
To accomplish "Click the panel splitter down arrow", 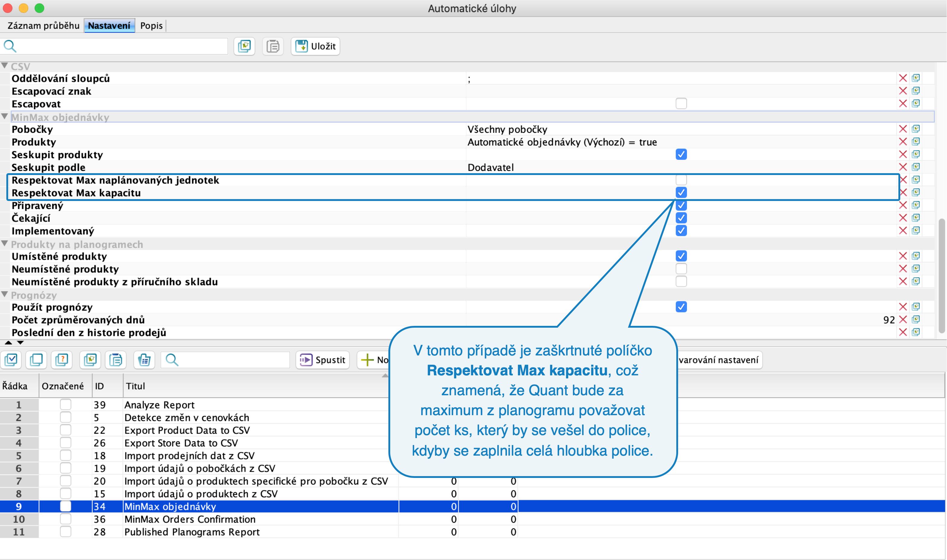I will (x=21, y=343).
